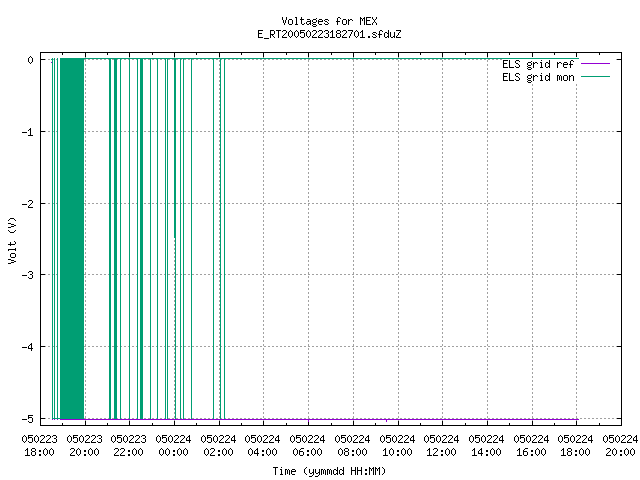Click the y-axis tick label -3
640x480 pixels.
tap(28, 275)
